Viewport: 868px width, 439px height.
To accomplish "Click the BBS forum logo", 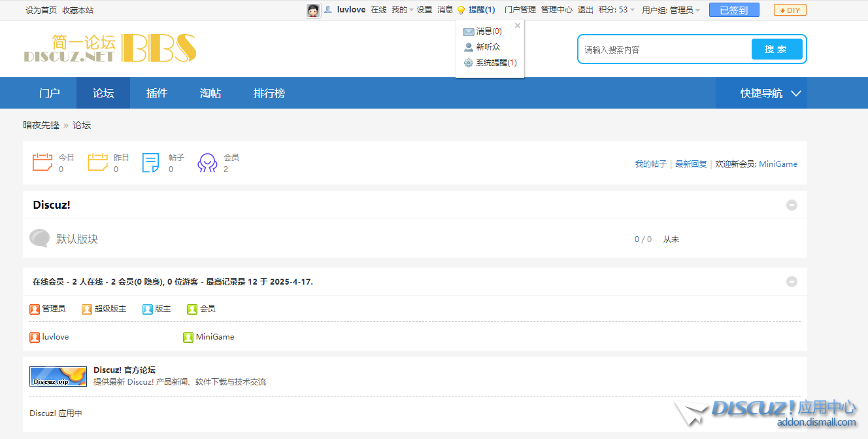I will click(110, 48).
